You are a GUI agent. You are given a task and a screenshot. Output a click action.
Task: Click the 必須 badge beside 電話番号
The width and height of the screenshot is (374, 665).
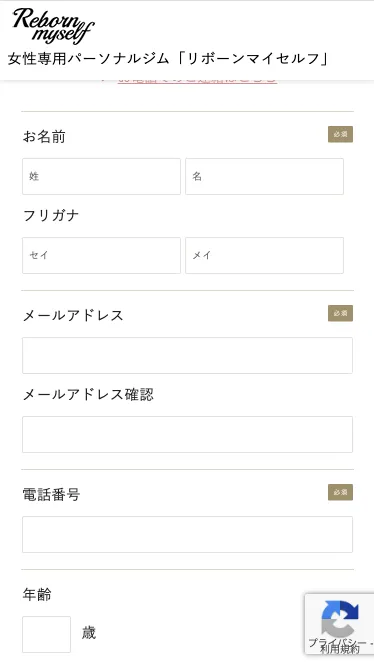pos(340,492)
